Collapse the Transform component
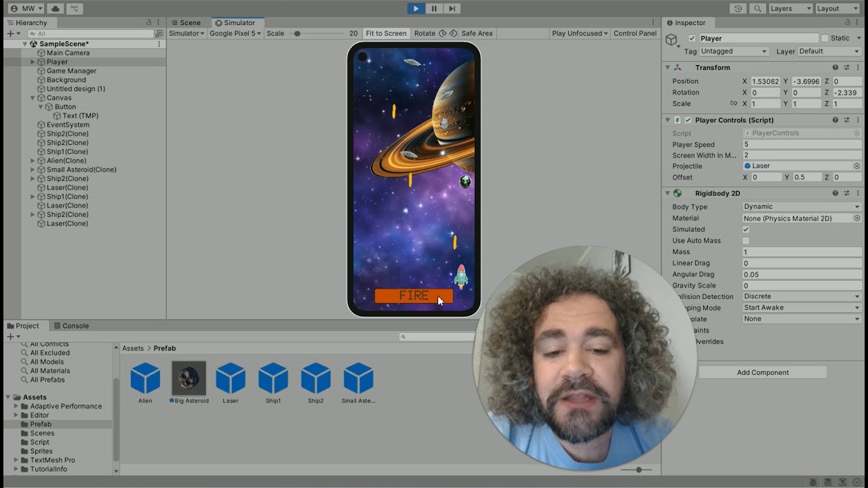Screen dimensions: 868x488 point(667,67)
